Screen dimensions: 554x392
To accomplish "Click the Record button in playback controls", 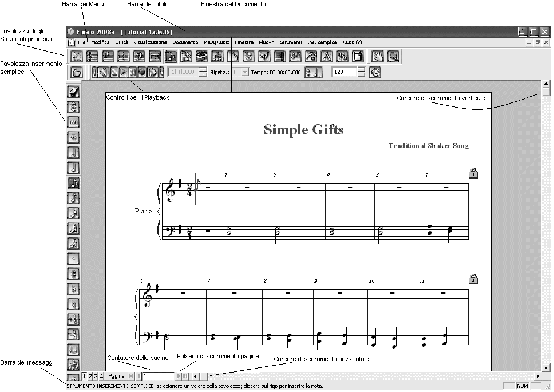I will click(x=142, y=72).
